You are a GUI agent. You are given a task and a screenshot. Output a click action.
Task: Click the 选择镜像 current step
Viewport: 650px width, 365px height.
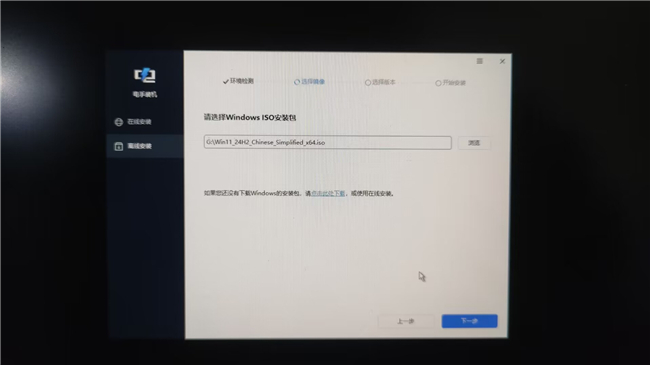pos(309,82)
